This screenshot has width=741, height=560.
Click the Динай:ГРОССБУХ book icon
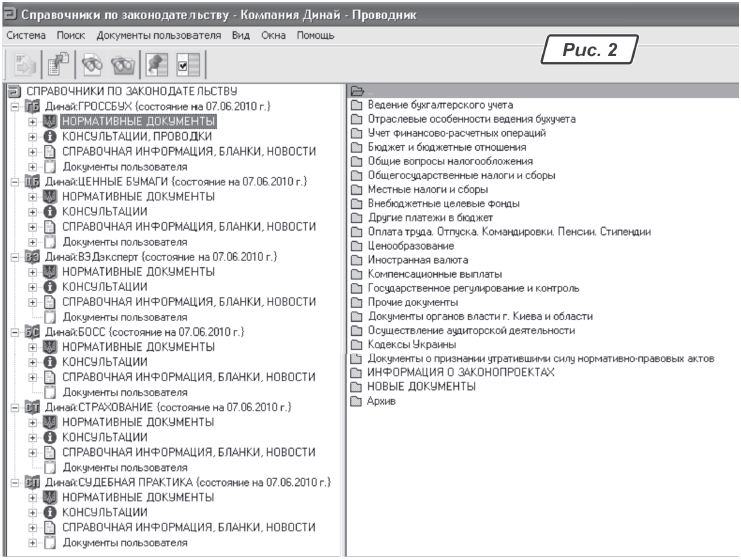click(32, 106)
